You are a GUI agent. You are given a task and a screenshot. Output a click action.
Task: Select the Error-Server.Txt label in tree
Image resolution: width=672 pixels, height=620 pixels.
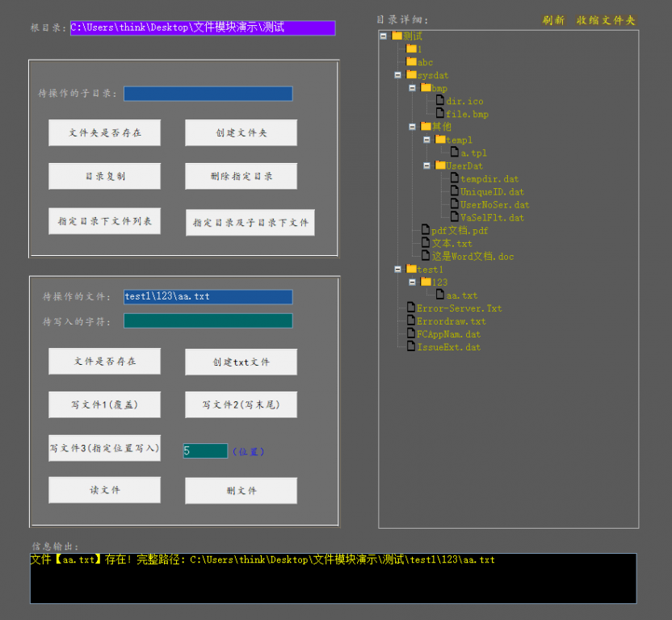coord(459,308)
